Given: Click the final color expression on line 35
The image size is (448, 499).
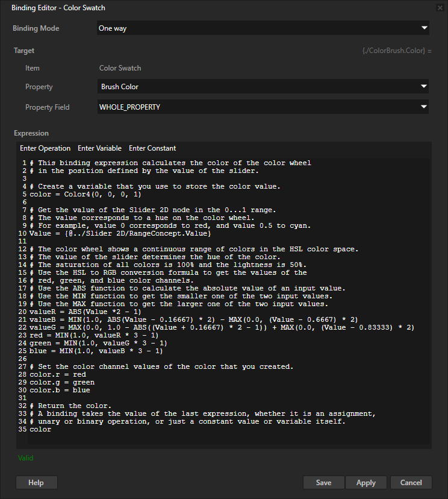Looking at the screenshot, I should click(x=37, y=429).
